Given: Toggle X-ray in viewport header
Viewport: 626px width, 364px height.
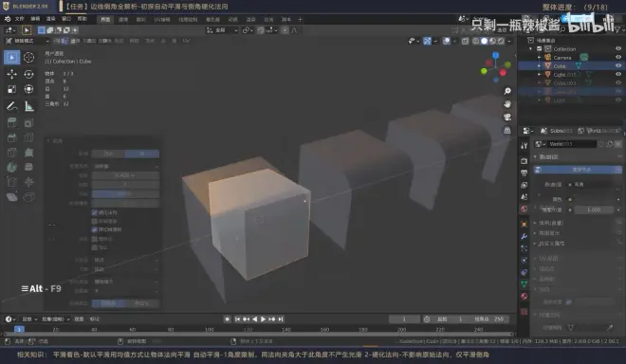Looking at the screenshot, I should tap(465, 41).
